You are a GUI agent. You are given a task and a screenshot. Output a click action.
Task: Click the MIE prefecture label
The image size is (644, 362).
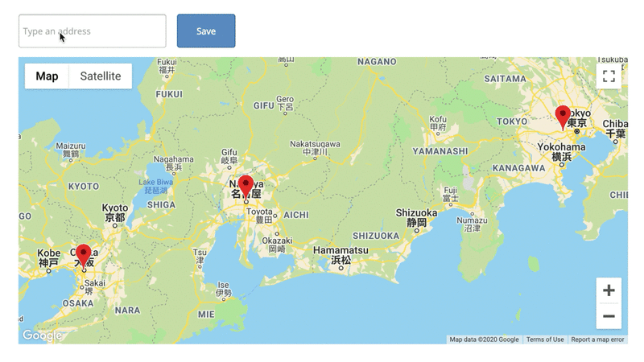click(x=206, y=315)
